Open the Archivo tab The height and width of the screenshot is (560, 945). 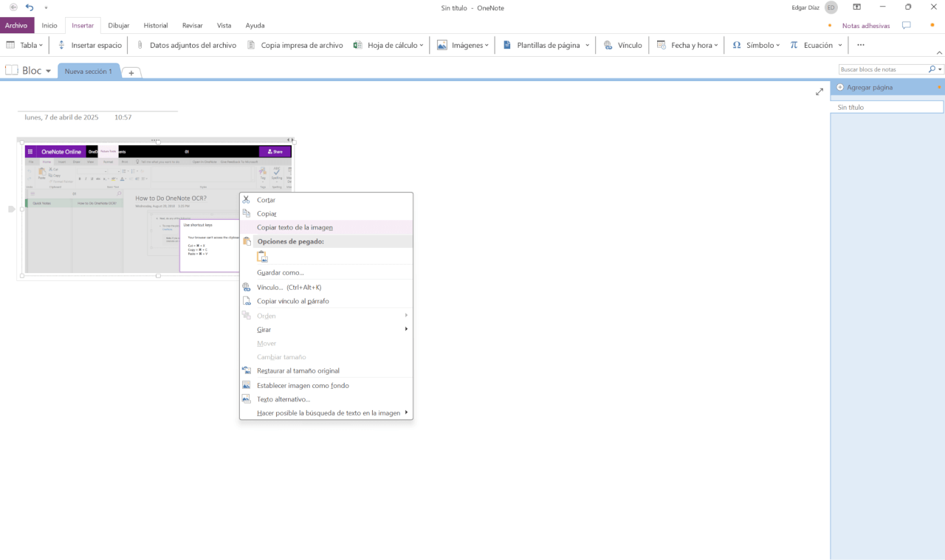pyautogui.click(x=16, y=25)
